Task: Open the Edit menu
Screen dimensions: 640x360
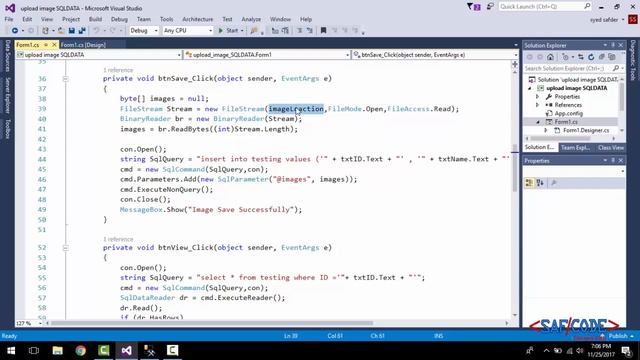Action: 27,19
